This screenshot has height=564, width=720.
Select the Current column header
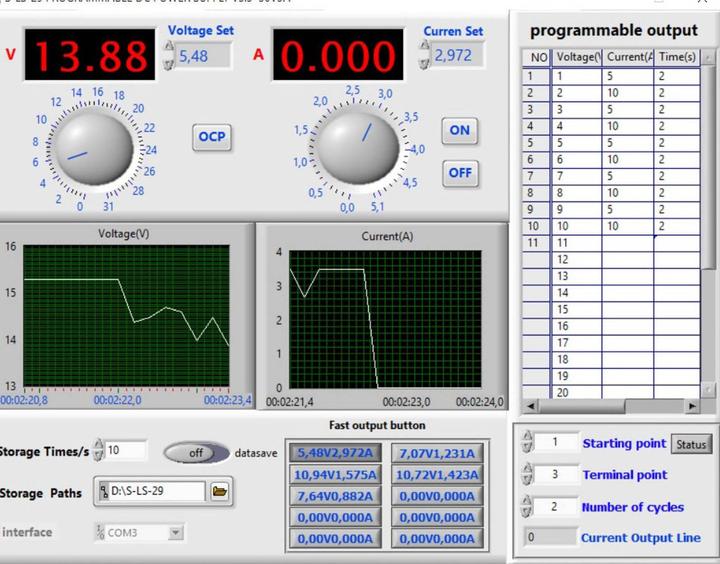628,57
